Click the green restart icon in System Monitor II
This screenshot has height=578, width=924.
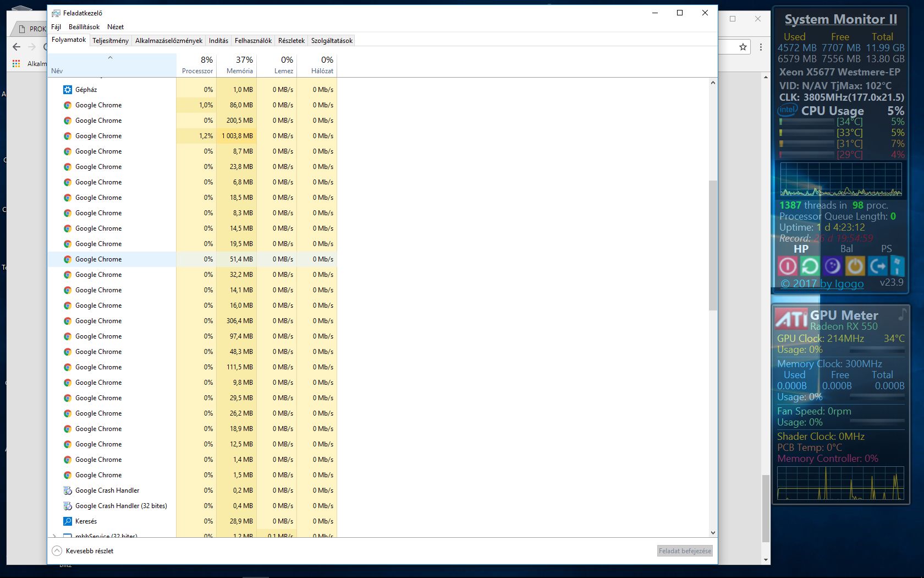[x=810, y=266]
